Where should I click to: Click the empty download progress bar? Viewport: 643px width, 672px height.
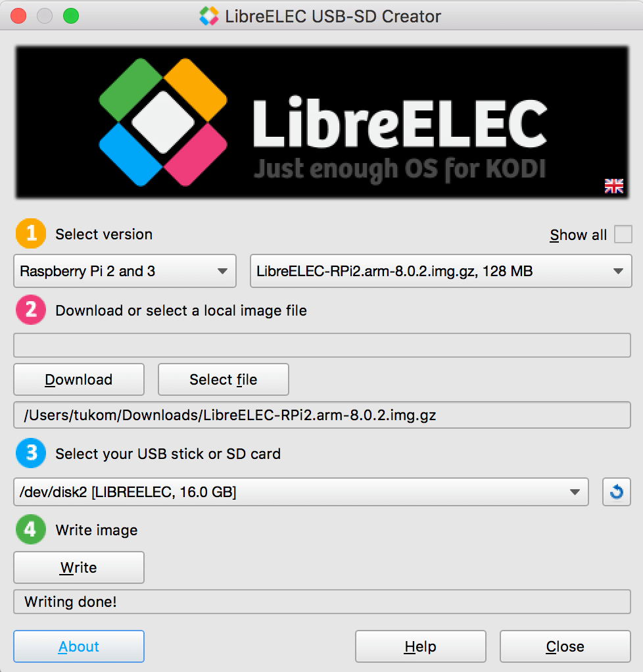[322, 345]
